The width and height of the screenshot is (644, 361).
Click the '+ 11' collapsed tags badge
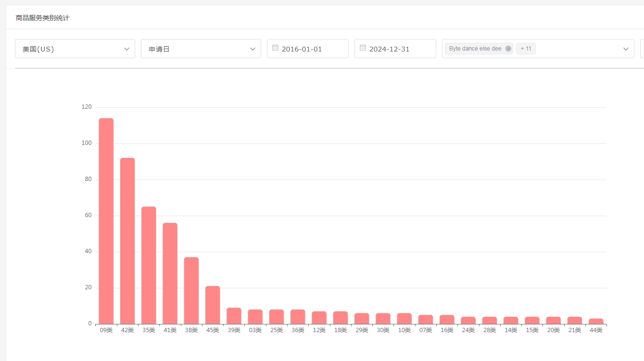click(526, 49)
